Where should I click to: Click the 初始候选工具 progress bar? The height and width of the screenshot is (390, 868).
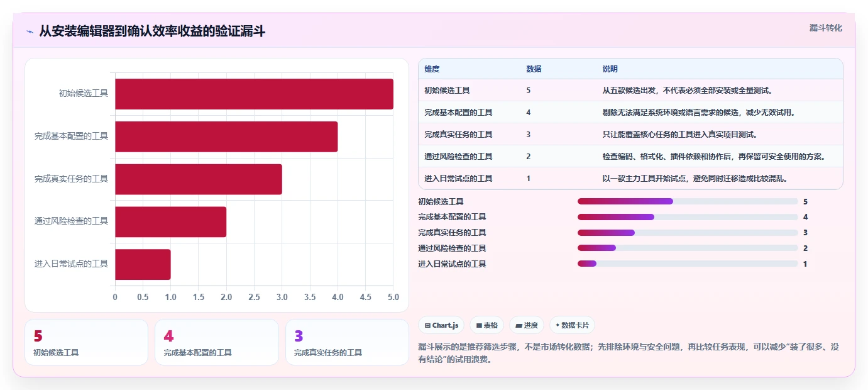click(x=688, y=201)
